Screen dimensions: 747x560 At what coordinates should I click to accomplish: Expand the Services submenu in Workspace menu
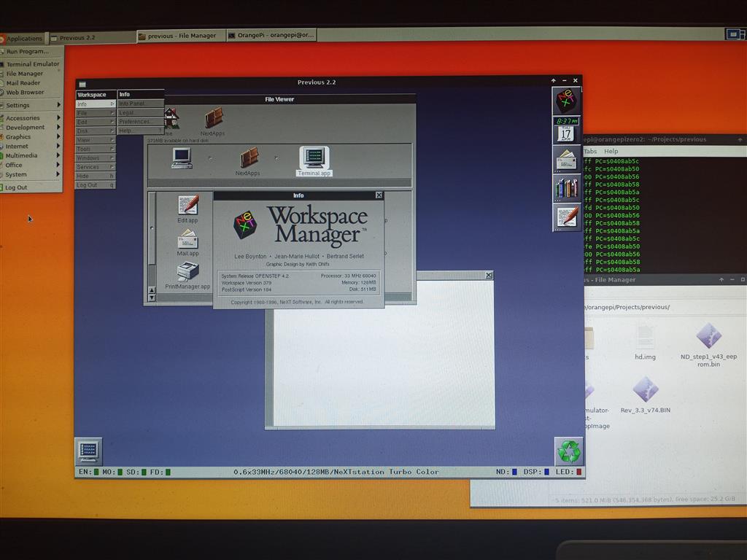coord(96,167)
